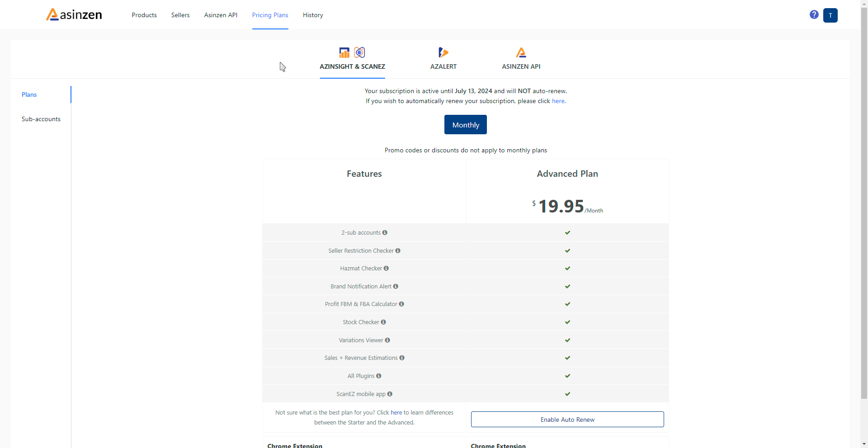Click the Advanced Plan heading
Image resolution: width=868 pixels, height=448 pixels.
point(567,174)
